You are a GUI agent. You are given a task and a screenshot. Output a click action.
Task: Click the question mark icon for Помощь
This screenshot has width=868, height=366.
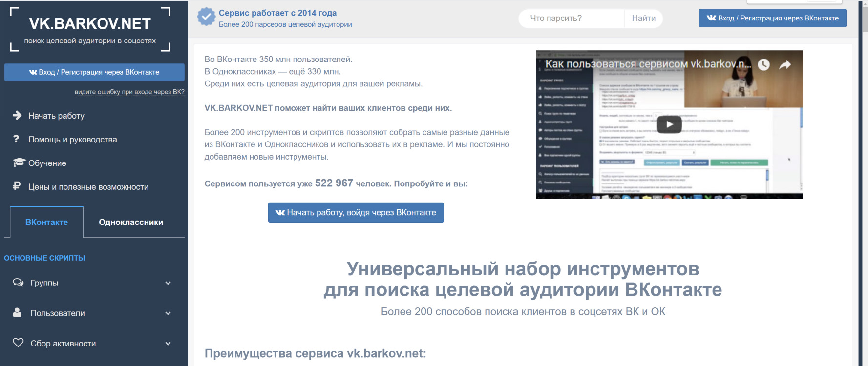[16, 139]
